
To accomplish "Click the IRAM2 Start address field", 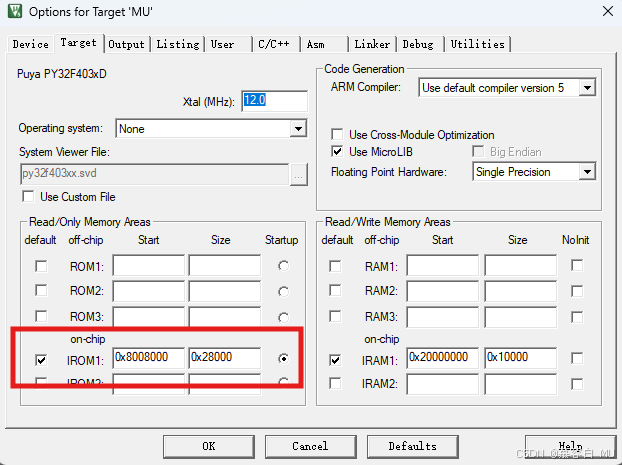I will 443,384.
